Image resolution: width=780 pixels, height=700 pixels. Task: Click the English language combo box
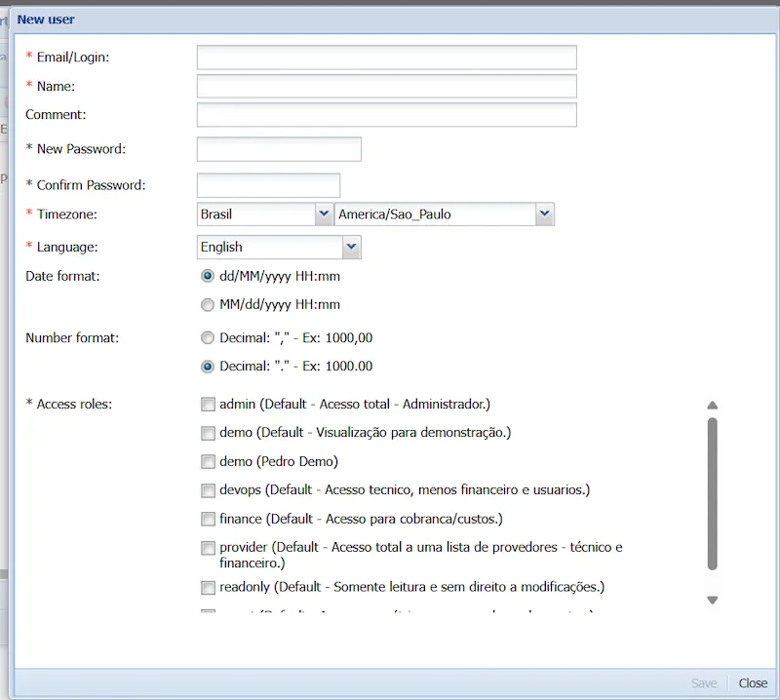coord(270,247)
